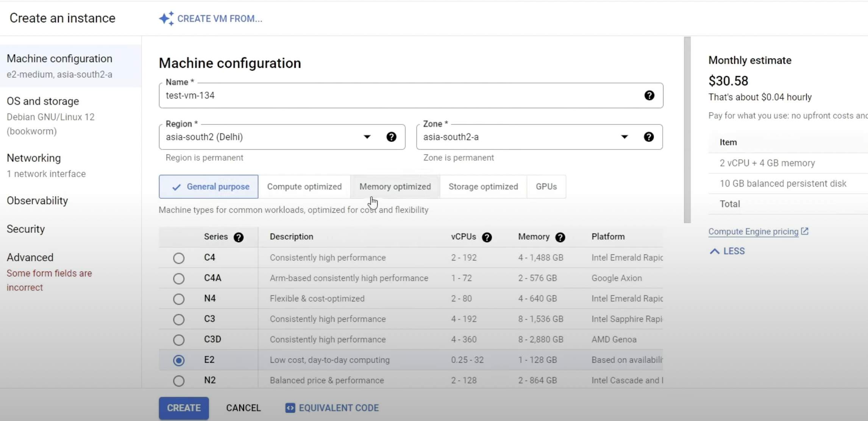Select the C4 series radio button
This screenshot has width=868, height=421.
tap(179, 258)
